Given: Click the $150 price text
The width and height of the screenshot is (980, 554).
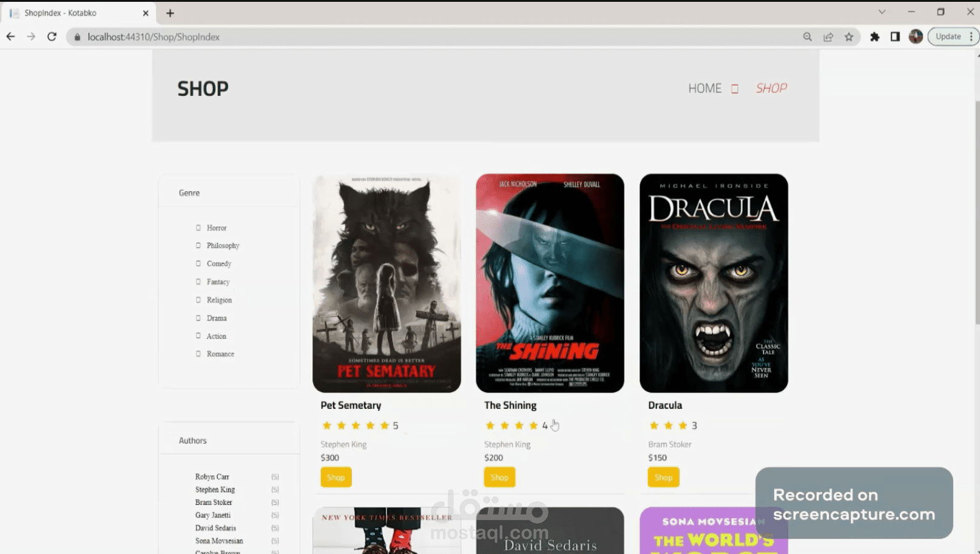Looking at the screenshot, I should [657, 458].
